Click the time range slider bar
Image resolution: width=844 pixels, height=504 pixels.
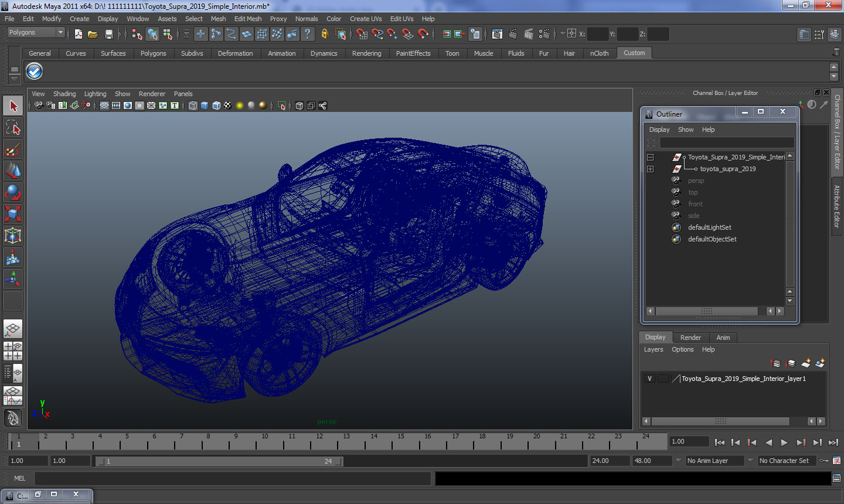[x=220, y=461]
